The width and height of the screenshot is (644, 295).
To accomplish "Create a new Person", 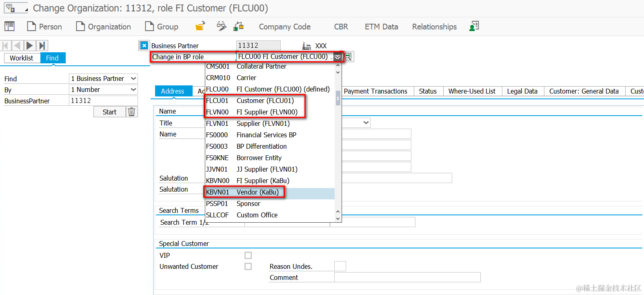I will pyautogui.click(x=44, y=27).
